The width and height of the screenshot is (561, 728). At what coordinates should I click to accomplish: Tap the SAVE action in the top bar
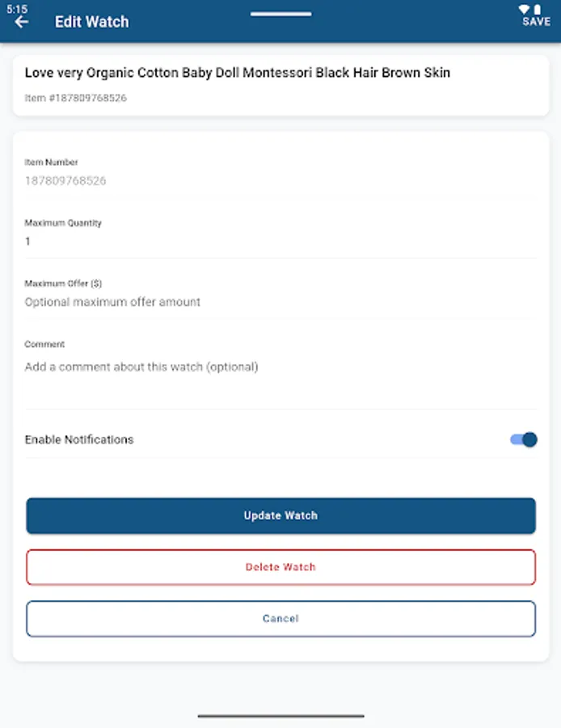[x=536, y=21]
